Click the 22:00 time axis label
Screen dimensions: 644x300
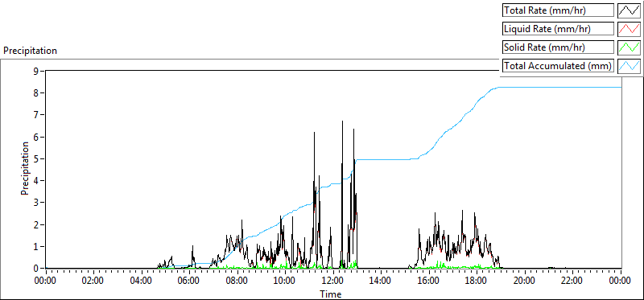click(572, 282)
